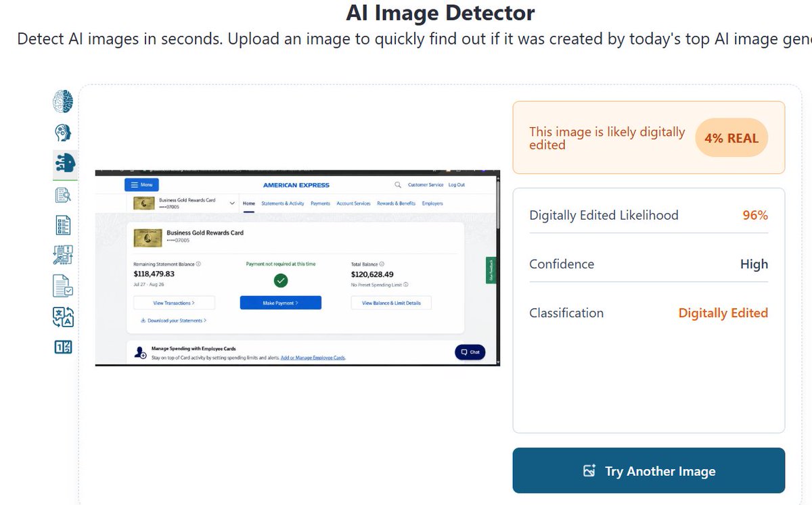The image size is (812, 505).
Task: Click the $120,628.49 total balance amount
Action: pyautogui.click(x=372, y=274)
